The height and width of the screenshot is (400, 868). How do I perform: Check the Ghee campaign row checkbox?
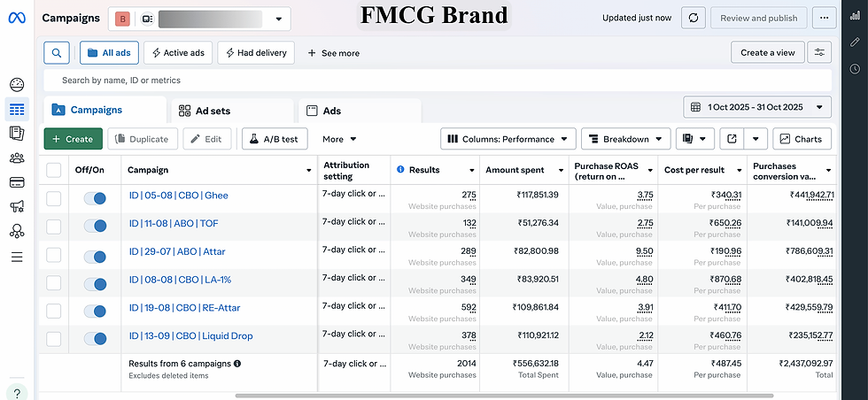54,198
